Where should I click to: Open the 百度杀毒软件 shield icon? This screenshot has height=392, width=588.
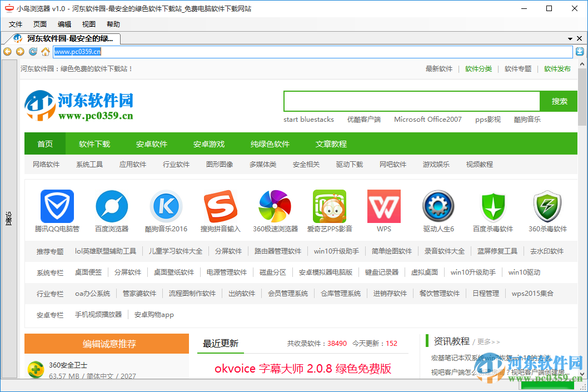click(x=493, y=206)
